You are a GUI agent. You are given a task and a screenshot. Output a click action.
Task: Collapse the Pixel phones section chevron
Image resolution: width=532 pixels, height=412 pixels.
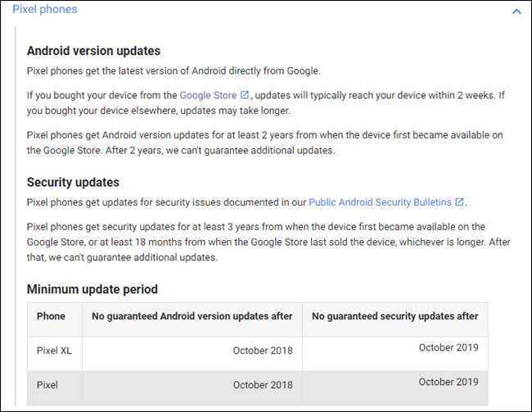point(516,11)
